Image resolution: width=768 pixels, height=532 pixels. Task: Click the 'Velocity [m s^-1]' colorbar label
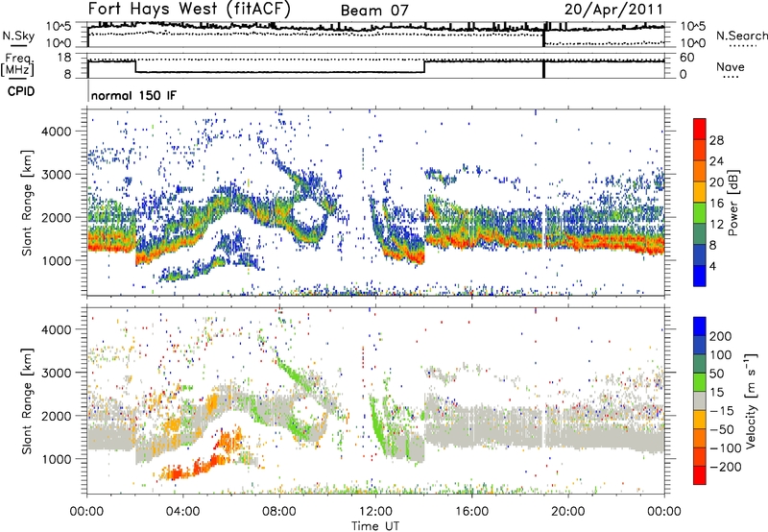[750, 401]
